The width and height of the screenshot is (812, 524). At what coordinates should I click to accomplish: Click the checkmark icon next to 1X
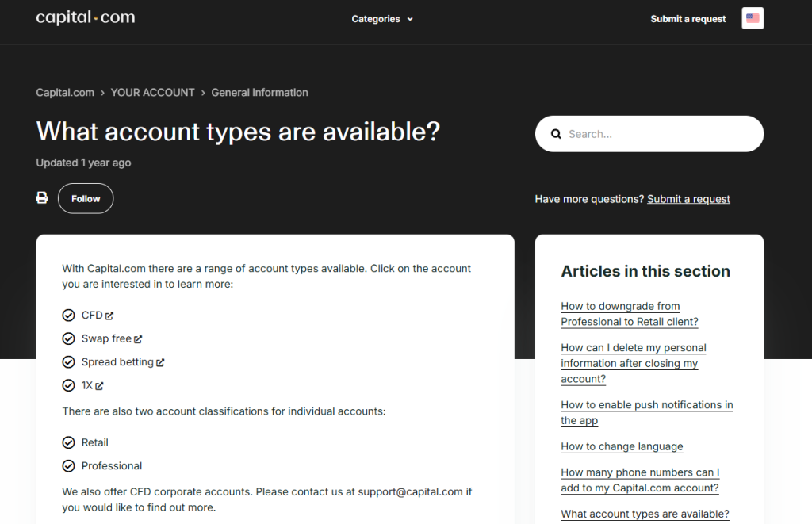(x=68, y=385)
